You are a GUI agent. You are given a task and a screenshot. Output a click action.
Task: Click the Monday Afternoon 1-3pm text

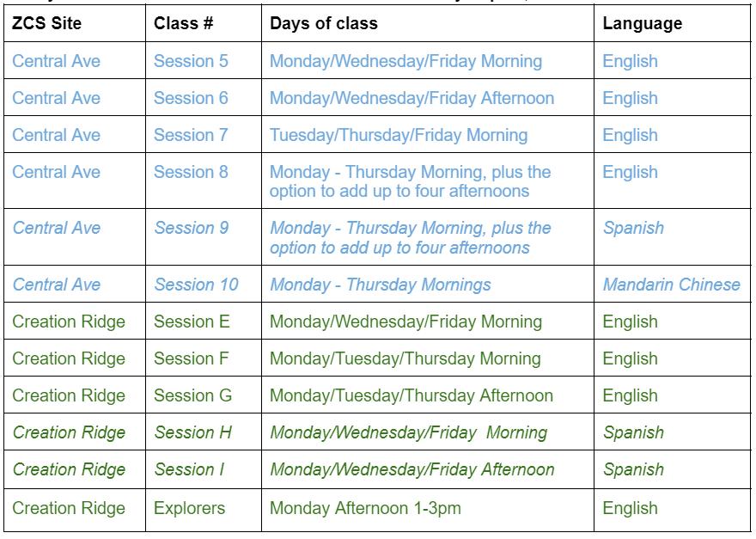(x=365, y=508)
